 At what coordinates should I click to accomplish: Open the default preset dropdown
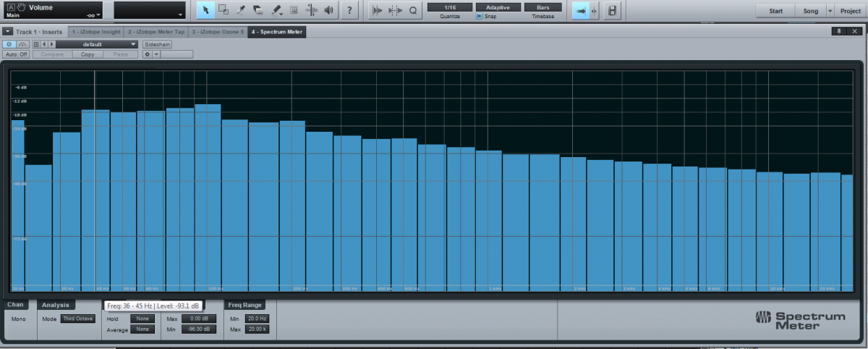(x=96, y=44)
